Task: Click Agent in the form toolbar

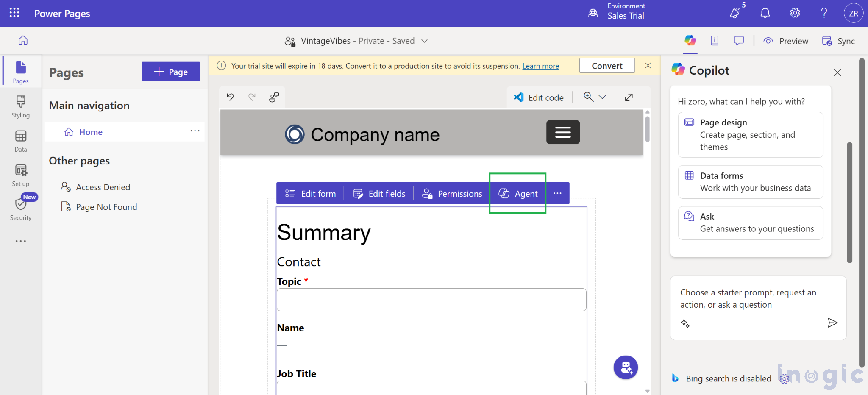Action: click(x=518, y=194)
